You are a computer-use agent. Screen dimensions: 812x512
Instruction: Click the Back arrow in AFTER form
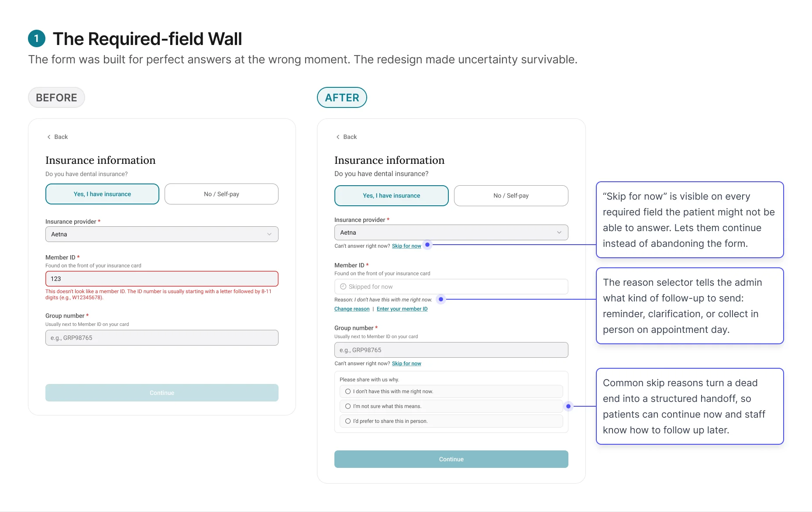pos(338,137)
